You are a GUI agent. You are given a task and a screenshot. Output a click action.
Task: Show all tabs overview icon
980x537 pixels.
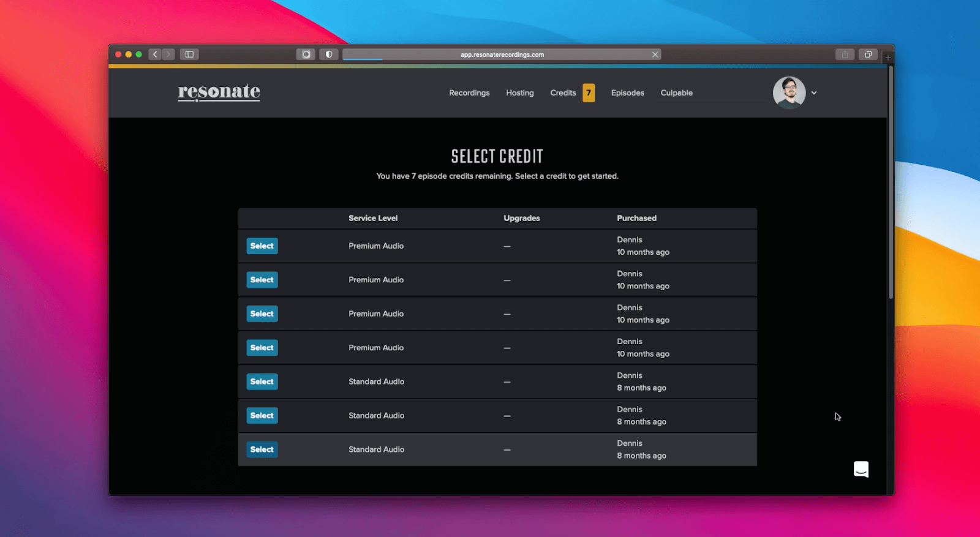(868, 54)
